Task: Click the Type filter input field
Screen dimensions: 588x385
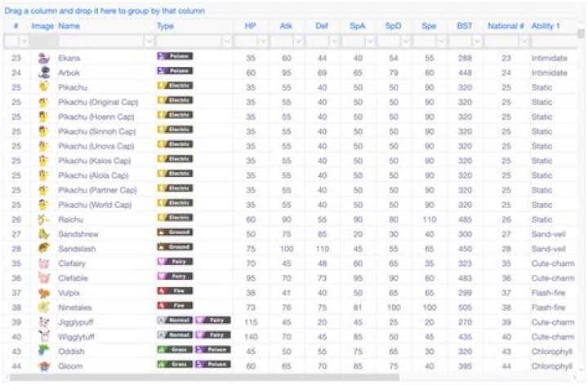Action: point(189,41)
